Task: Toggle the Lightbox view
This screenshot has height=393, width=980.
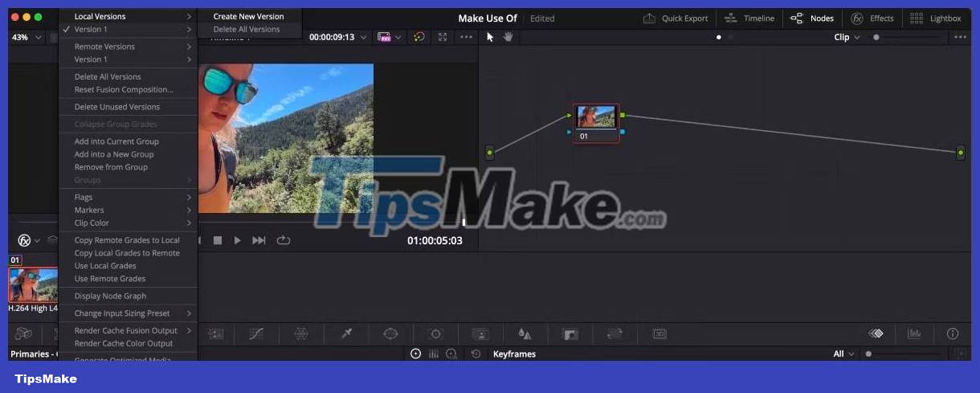Action: [935, 18]
